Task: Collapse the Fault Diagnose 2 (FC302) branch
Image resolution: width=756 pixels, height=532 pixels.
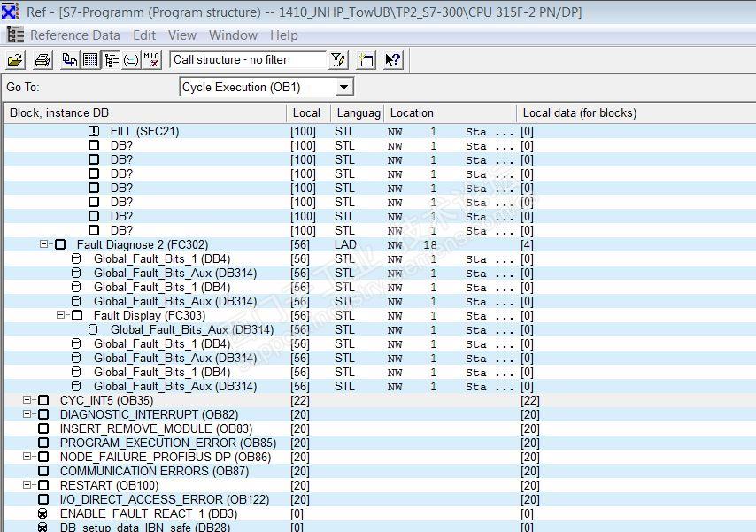Action: 44,244
